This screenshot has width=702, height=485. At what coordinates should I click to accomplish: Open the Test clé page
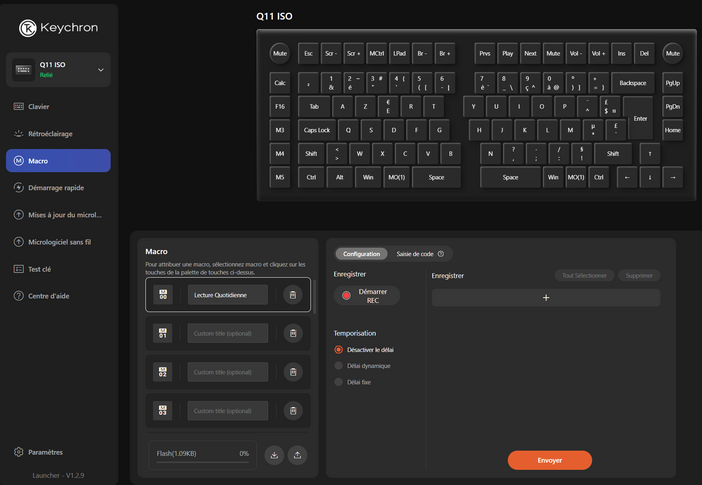[x=58, y=269]
